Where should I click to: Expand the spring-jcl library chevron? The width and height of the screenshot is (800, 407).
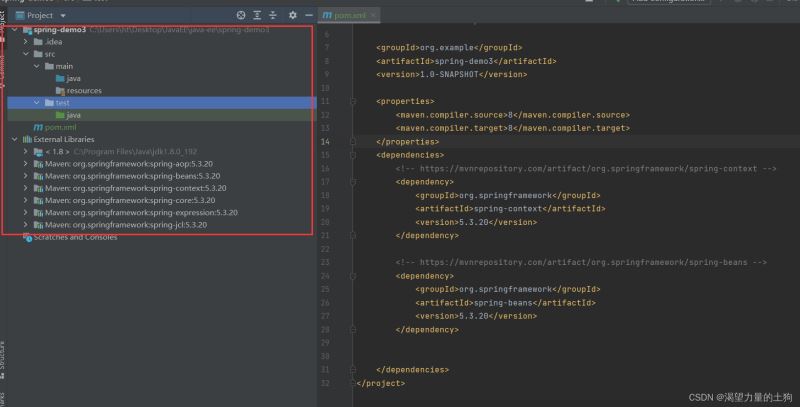tap(26, 225)
